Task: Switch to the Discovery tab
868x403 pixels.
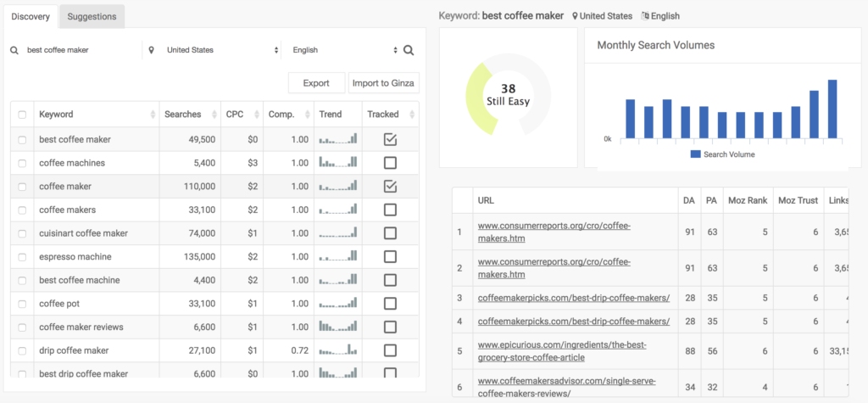Action: pyautogui.click(x=31, y=17)
